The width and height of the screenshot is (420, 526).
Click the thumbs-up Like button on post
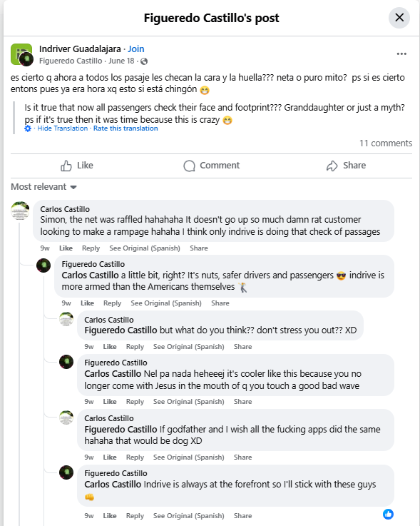[x=77, y=166]
